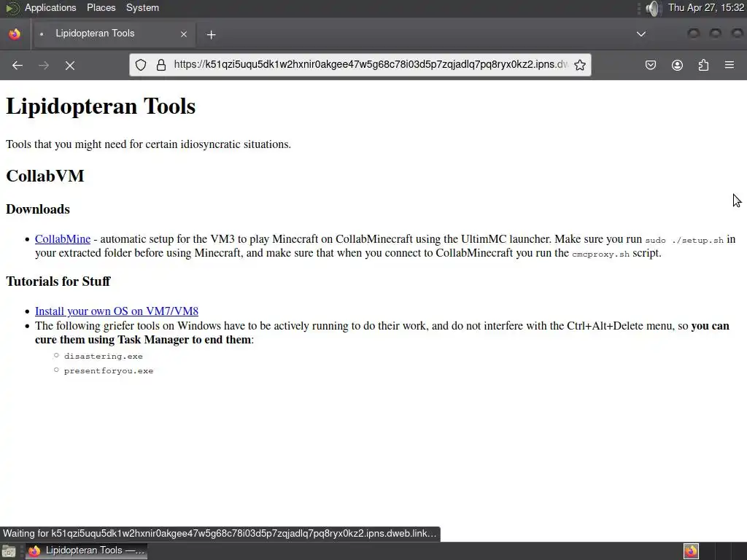Open the clock showing Thu Apr 27

click(x=706, y=7)
